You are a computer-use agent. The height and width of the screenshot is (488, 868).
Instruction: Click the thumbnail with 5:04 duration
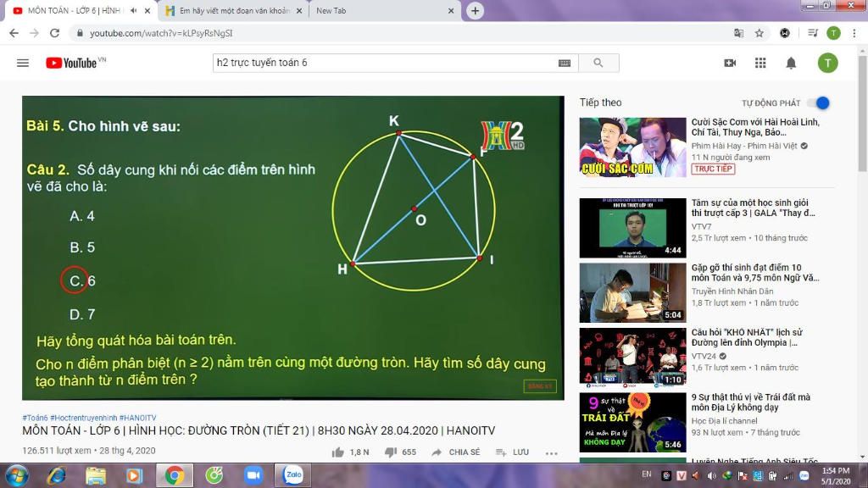click(x=632, y=292)
